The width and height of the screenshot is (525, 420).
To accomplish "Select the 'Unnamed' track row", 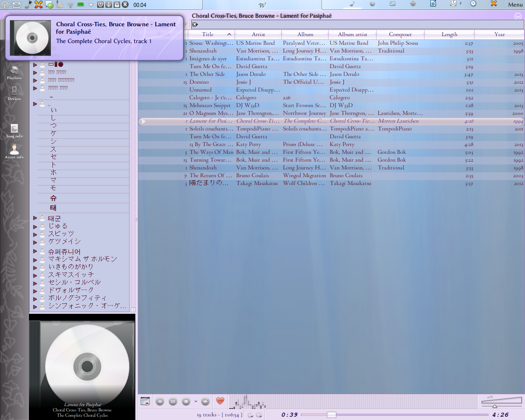I will [x=331, y=90].
